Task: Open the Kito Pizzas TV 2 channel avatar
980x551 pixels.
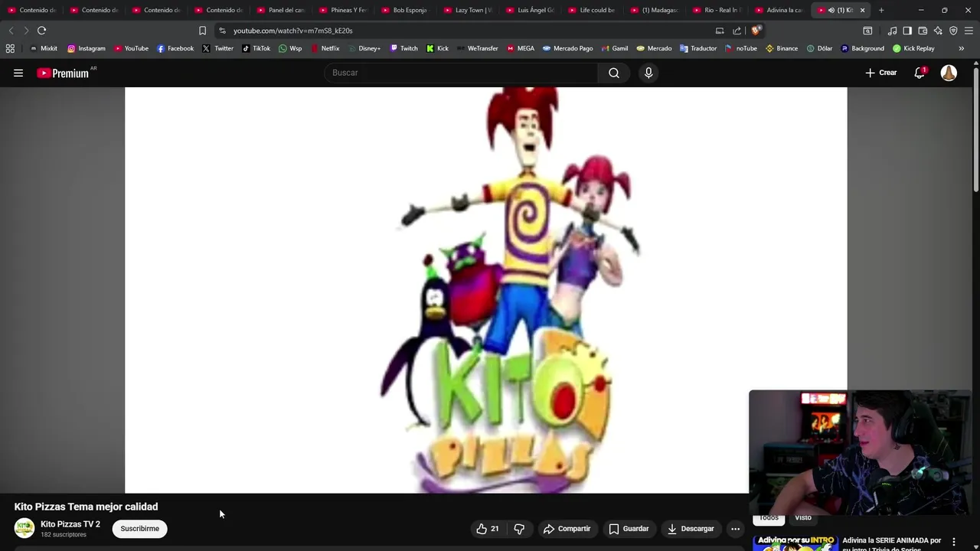Action: (x=24, y=528)
